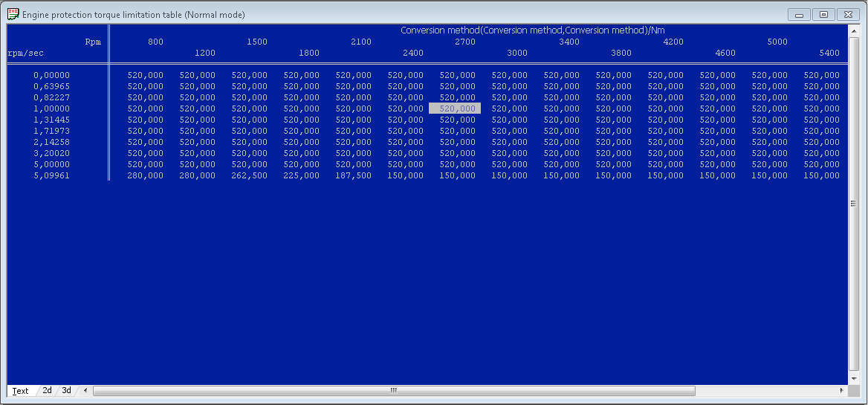Click the vertical scrollbar thumb
868x405 pixels.
tap(853, 204)
